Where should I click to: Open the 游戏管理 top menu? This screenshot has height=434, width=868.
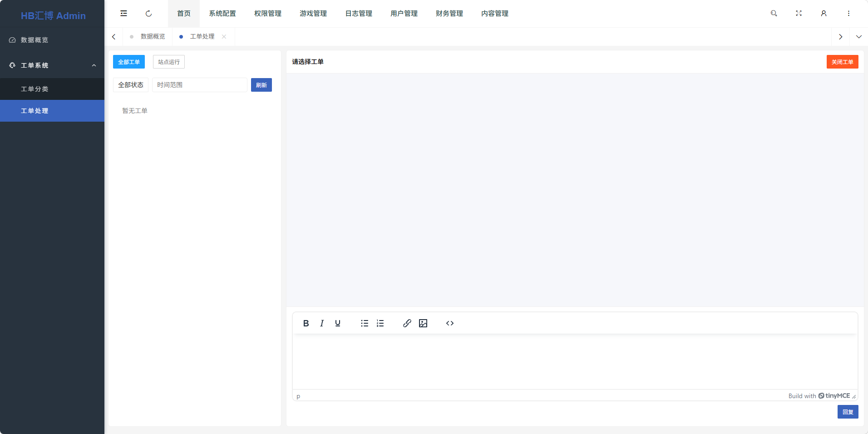(313, 14)
